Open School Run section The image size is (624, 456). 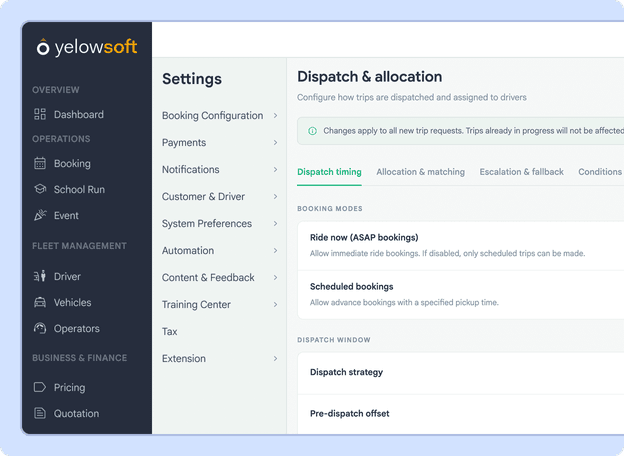pos(79,189)
